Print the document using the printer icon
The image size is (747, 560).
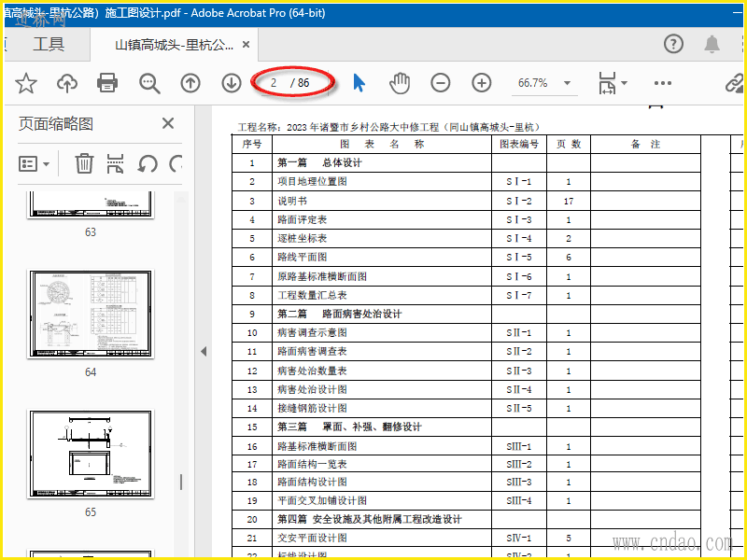pos(107,82)
